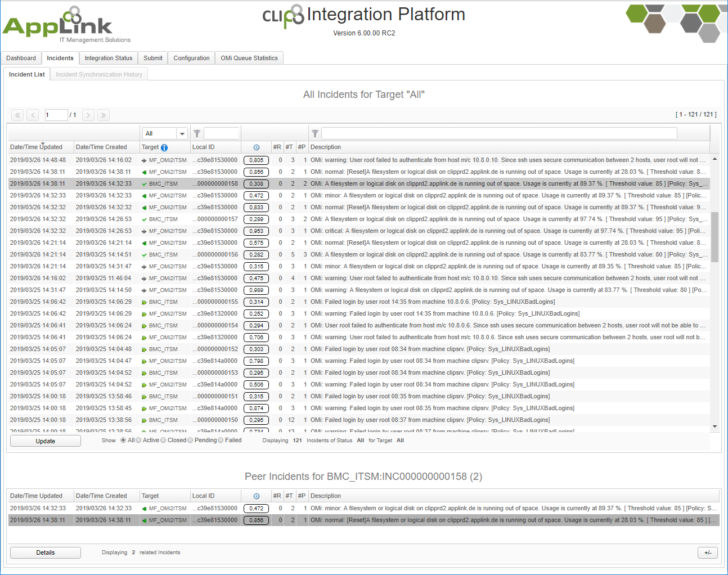This screenshot has width=728, height=575.
Task: Open the Dashboard tab
Action: click(x=21, y=58)
